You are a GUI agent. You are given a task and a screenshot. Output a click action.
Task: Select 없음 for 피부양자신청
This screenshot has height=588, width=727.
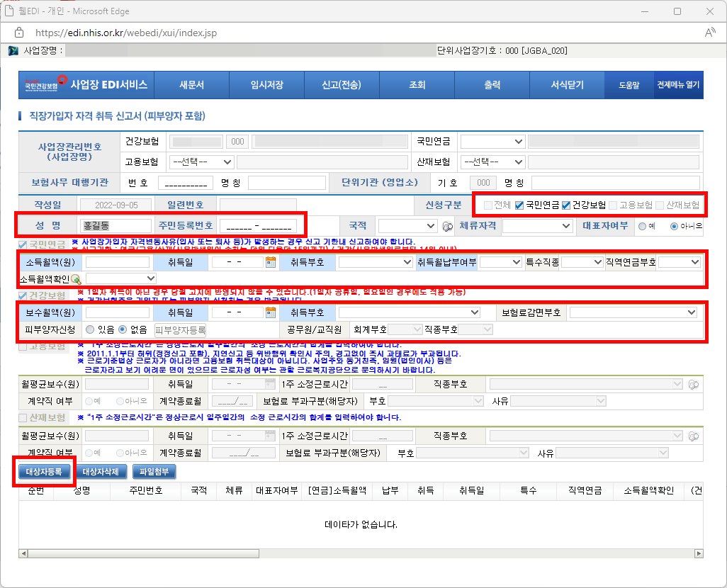coord(123,329)
